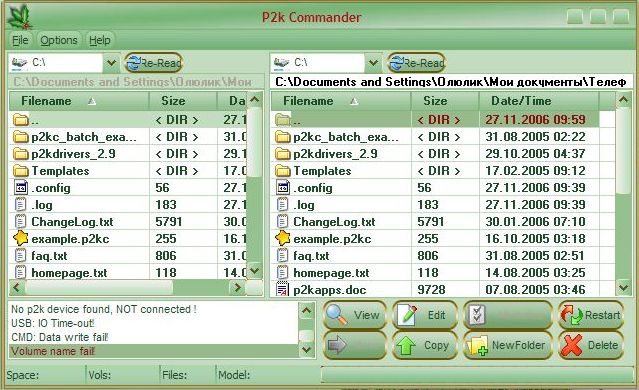Select ChangeLog.txt icon in right panel
Image resolution: width=639 pixels, height=390 pixels.
point(282,222)
